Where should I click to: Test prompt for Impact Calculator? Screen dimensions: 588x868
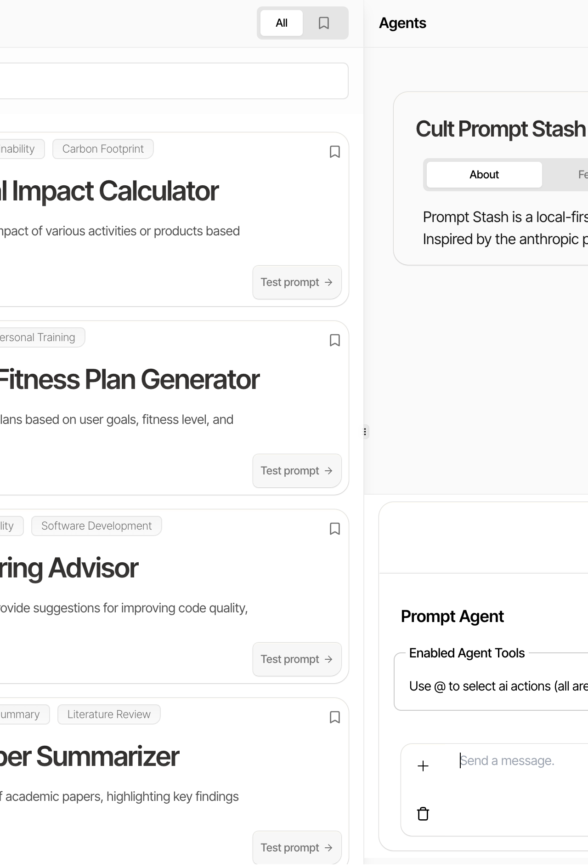click(x=297, y=282)
